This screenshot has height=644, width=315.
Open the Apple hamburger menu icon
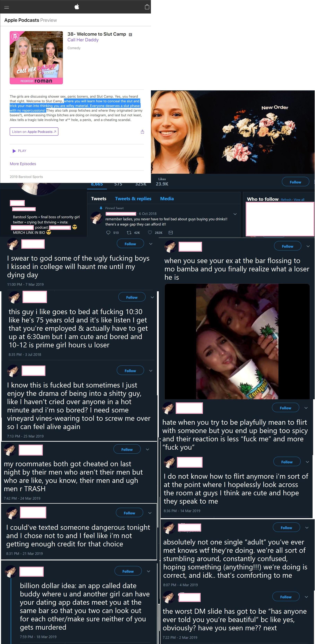tap(7, 7)
